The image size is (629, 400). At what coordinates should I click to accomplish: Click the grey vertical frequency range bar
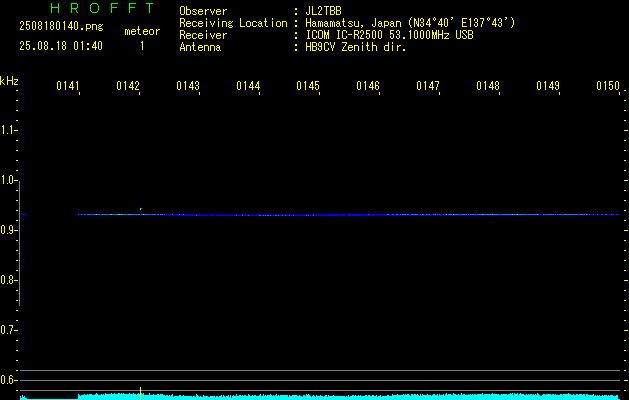pyautogui.click(x=19, y=243)
